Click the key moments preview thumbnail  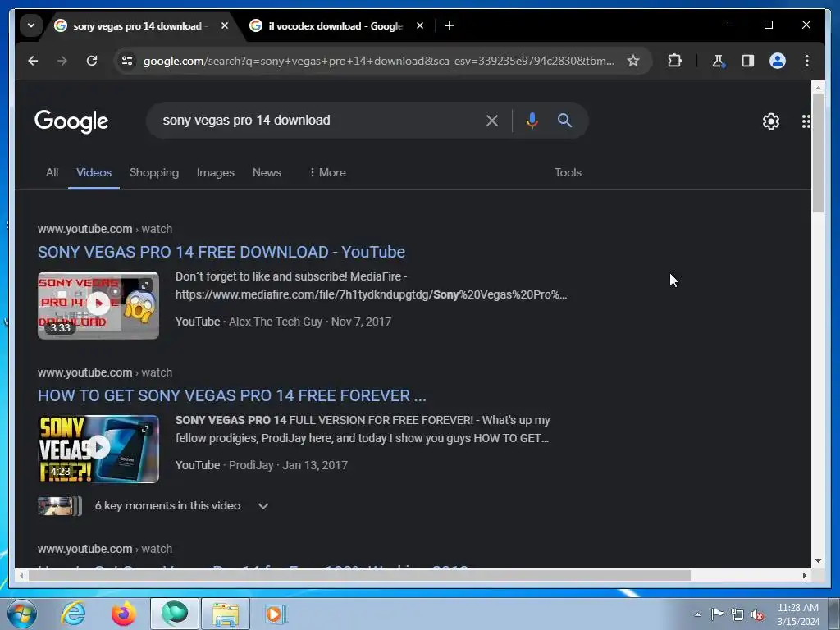[x=59, y=506]
